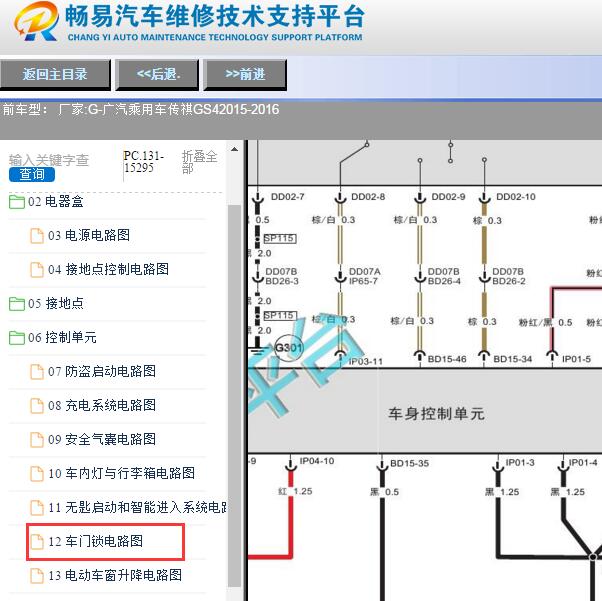
Task: Click connector label DD02-10
Action: tap(516, 197)
